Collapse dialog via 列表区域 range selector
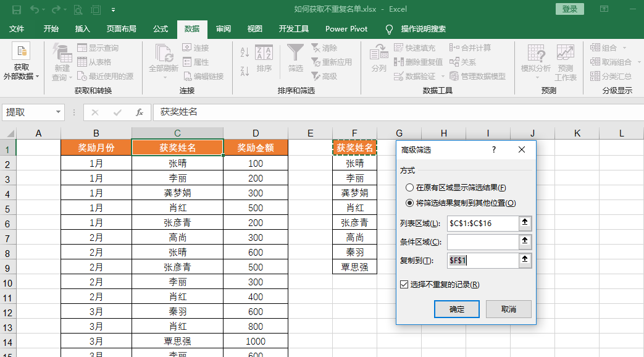644x357 pixels. [525, 223]
